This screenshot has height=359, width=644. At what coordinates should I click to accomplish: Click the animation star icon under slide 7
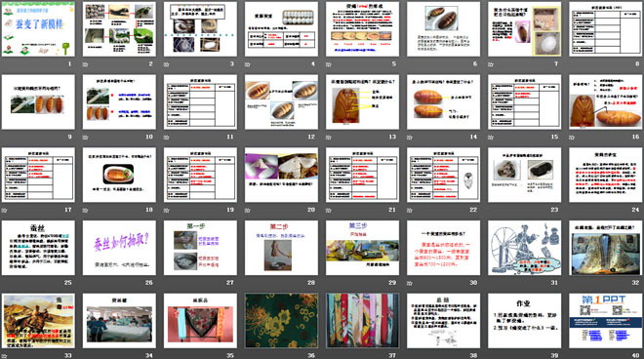pos(491,64)
